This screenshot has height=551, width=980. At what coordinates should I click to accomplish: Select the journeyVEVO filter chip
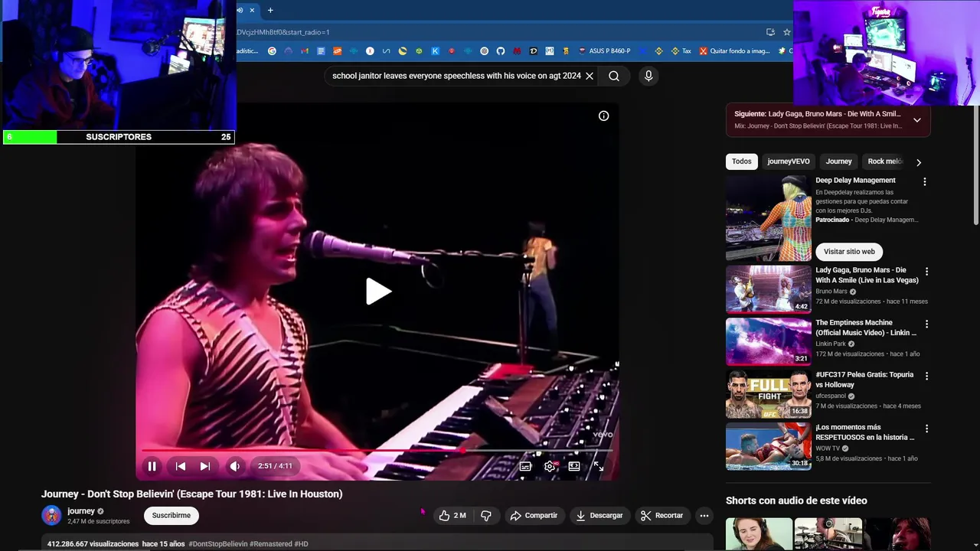click(x=789, y=161)
